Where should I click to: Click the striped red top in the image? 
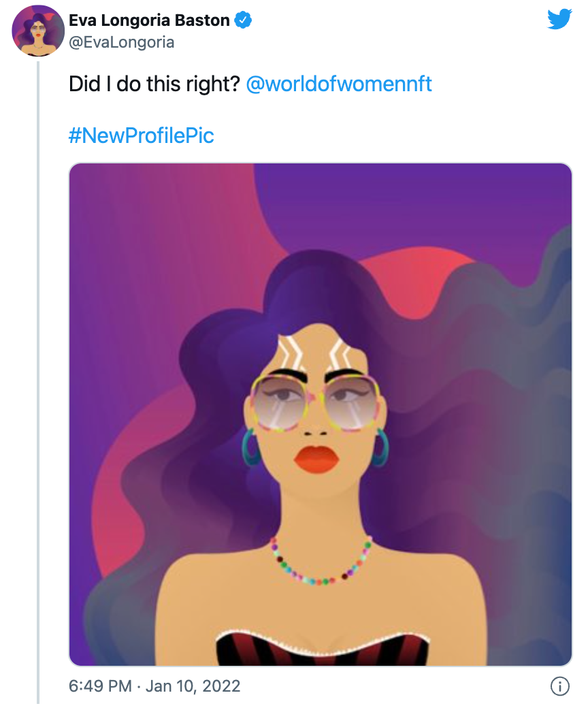pyautogui.click(x=322, y=647)
